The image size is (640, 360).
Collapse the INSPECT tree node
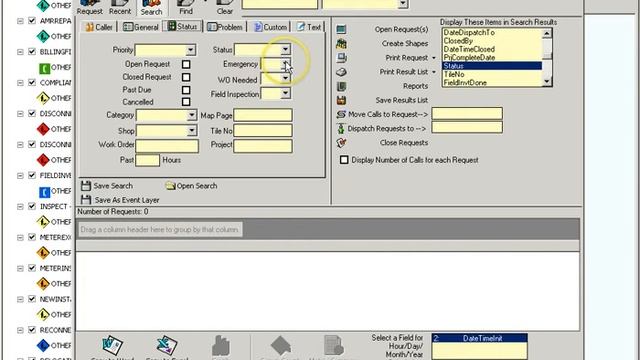20,207
